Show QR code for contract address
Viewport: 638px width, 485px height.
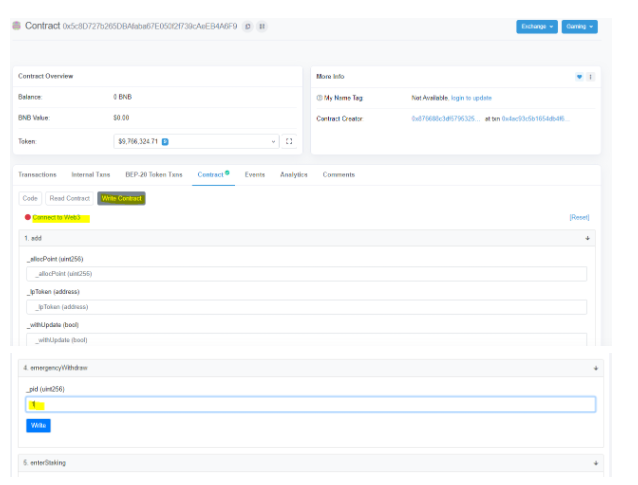(x=262, y=26)
